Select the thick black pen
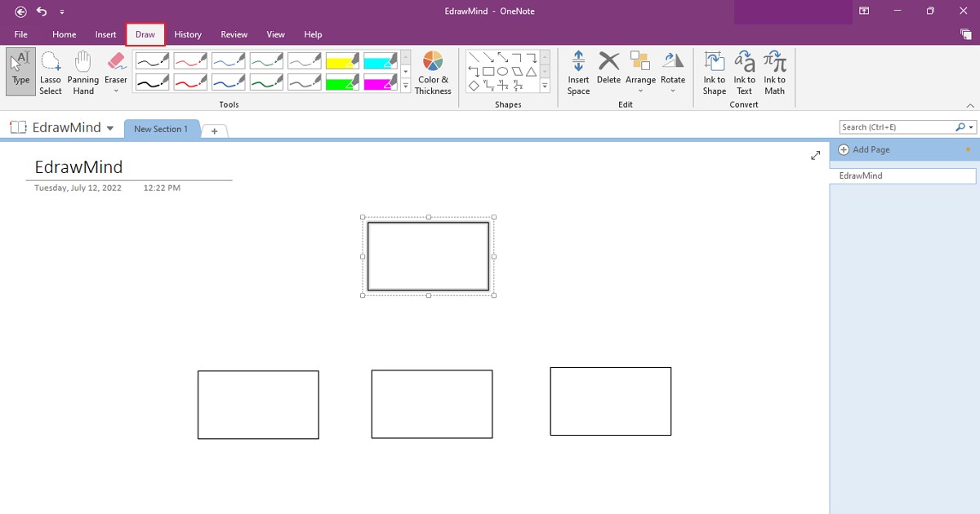This screenshot has height=514, width=980. (152, 82)
